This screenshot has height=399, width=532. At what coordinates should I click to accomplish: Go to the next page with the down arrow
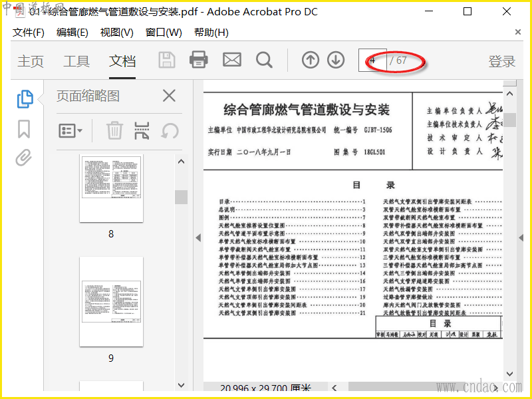[x=336, y=60]
